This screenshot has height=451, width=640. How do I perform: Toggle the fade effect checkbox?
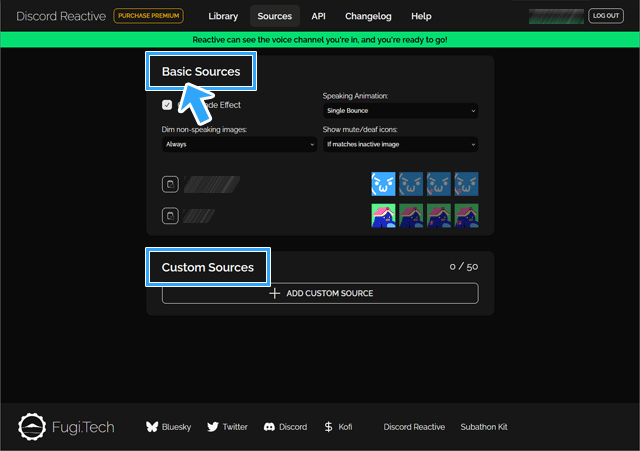pos(167,105)
